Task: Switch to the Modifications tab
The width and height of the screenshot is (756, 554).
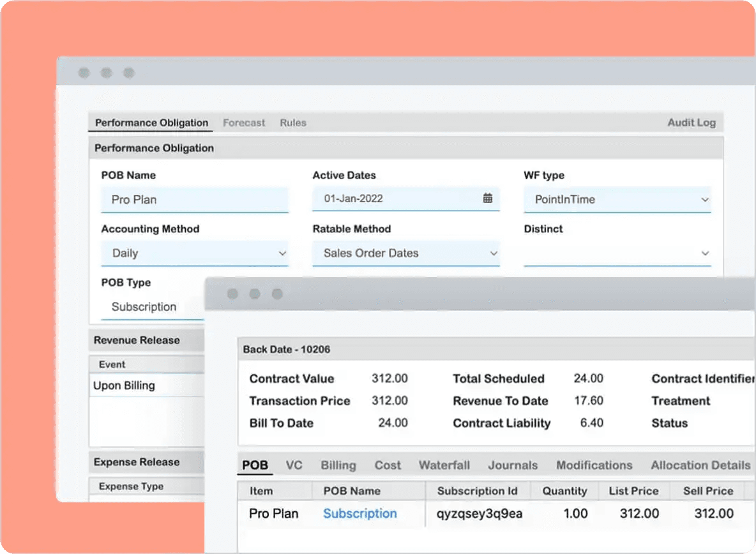Action: (594, 465)
